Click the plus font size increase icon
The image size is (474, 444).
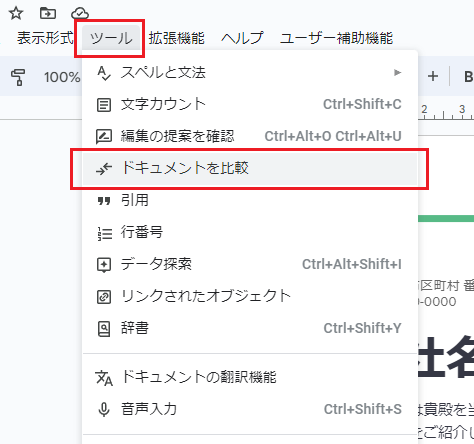point(433,76)
